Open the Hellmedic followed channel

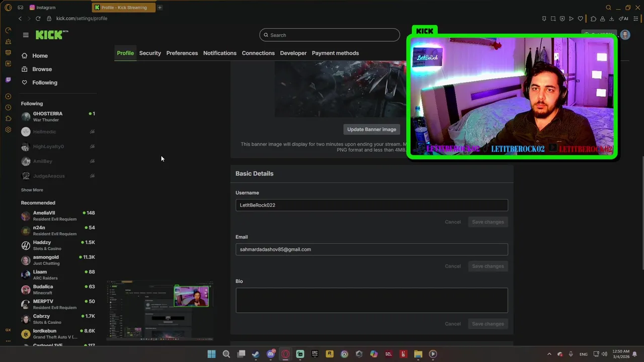pyautogui.click(x=58, y=132)
